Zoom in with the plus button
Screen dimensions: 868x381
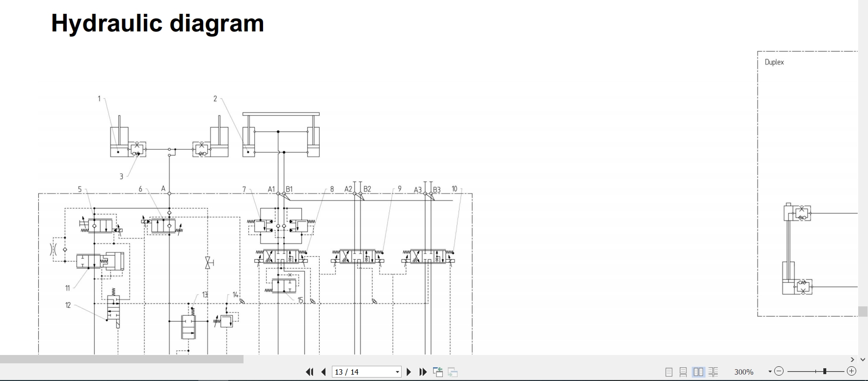(x=852, y=372)
